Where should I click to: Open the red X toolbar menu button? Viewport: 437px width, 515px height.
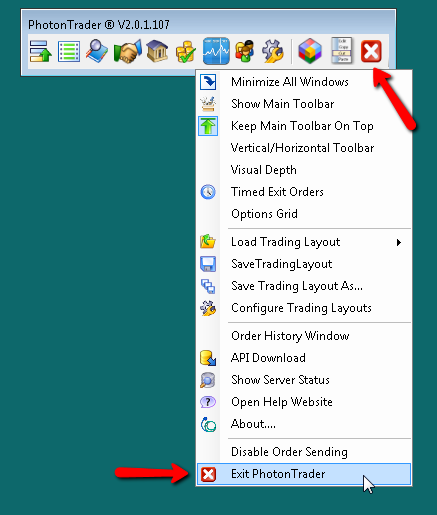pyautogui.click(x=371, y=51)
